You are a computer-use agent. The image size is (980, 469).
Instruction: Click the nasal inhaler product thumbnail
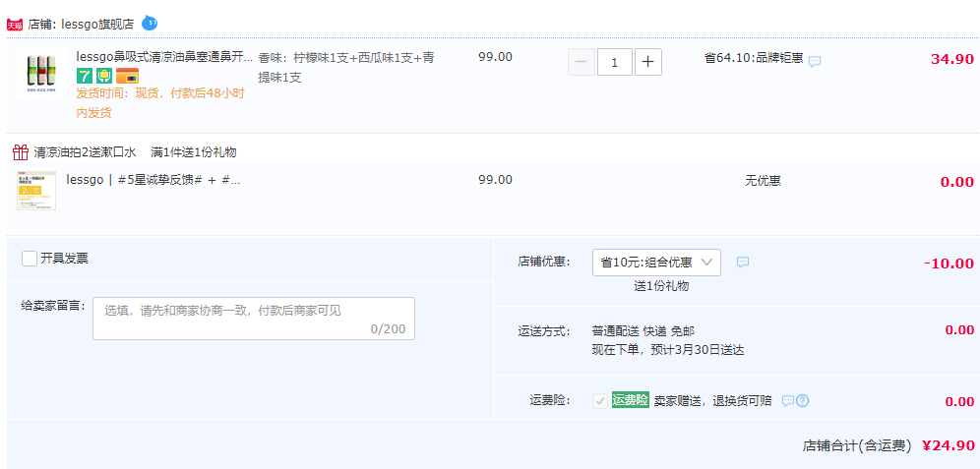pyautogui.click(x=40, y=72)
